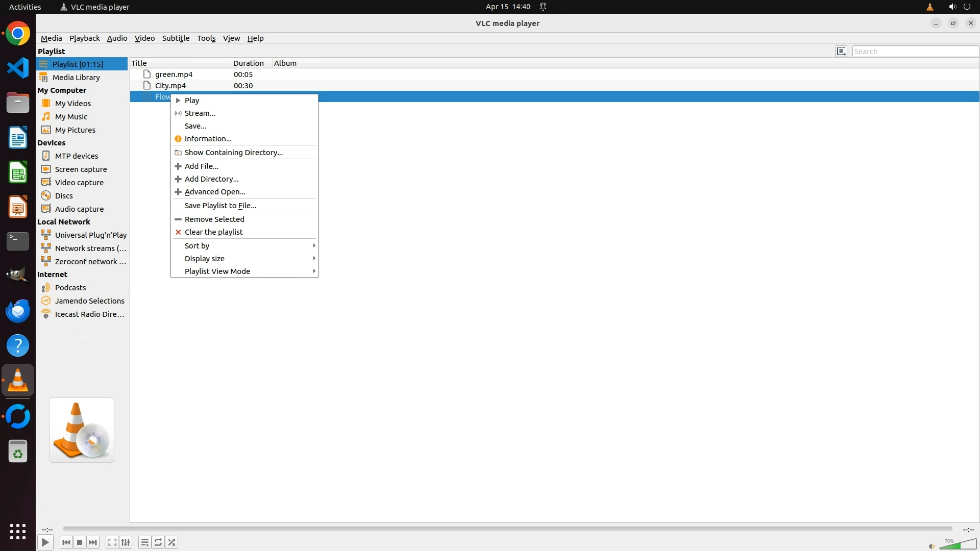Select Show Containing Directory menu entry
Screen dimensions: 980x551
coord(233,153)
